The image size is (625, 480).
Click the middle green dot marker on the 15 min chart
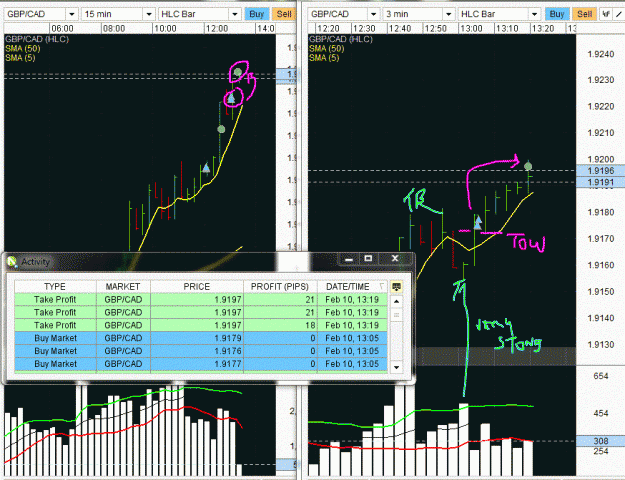pos(221,129)
